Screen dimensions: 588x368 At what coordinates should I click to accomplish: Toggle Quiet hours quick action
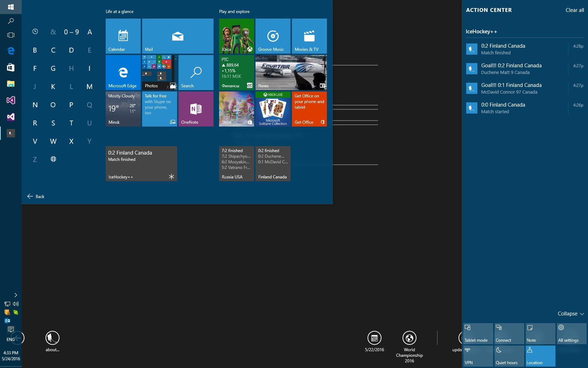pos(509,356)
